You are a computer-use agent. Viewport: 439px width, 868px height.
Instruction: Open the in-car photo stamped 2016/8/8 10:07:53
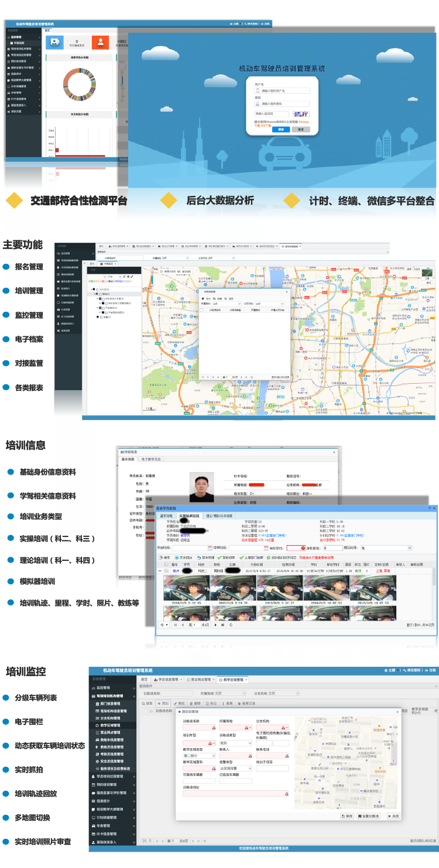[373, 588]
